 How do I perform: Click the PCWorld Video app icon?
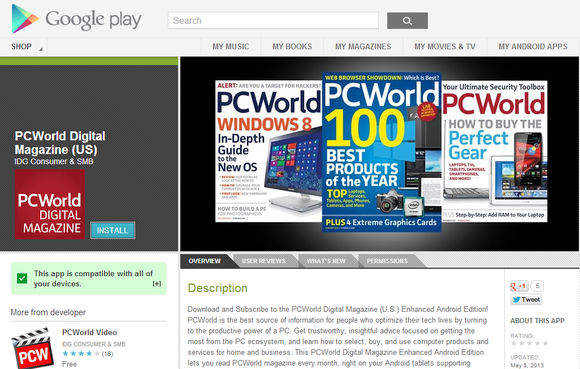pos(33,348)
